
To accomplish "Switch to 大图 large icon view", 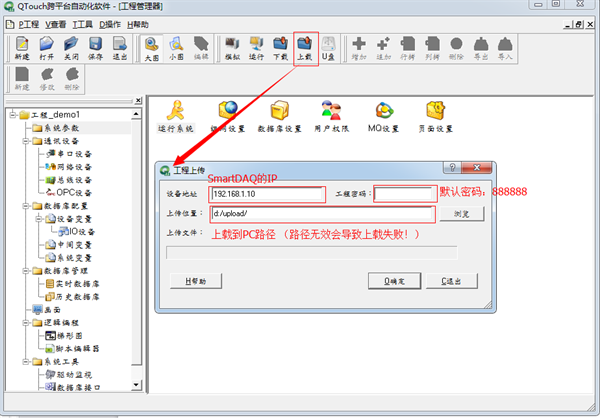I will coord(151,49).
